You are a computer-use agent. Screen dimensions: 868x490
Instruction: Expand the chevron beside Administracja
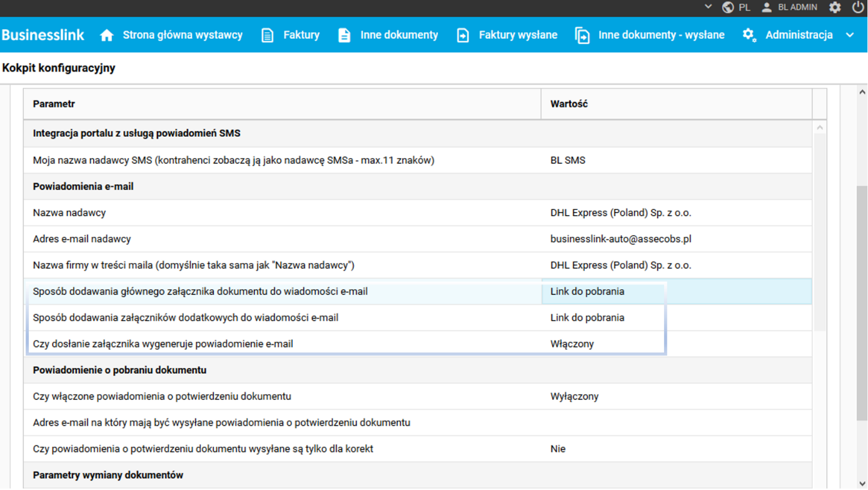coord(850,36)
